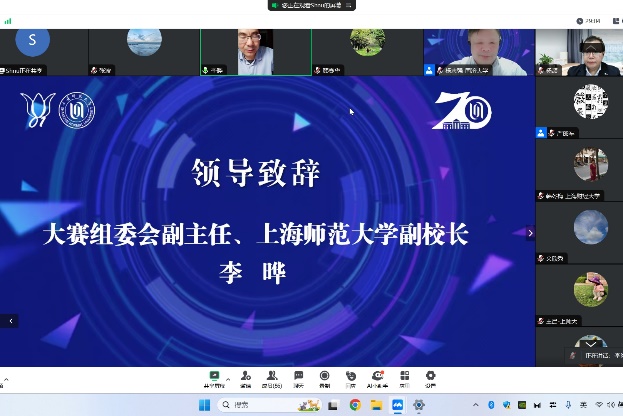Select side tile with black-white pattern avatar
The image size is (623, 416).
(x=579, y=107)
